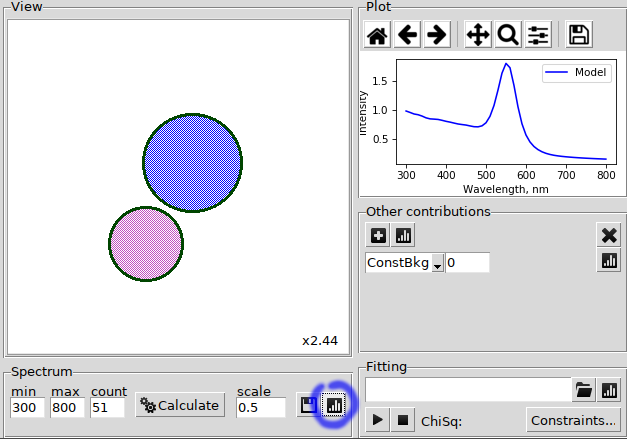Edit the spectrum count field
This screenshot has width=627, height=439.
pos(107,407)
